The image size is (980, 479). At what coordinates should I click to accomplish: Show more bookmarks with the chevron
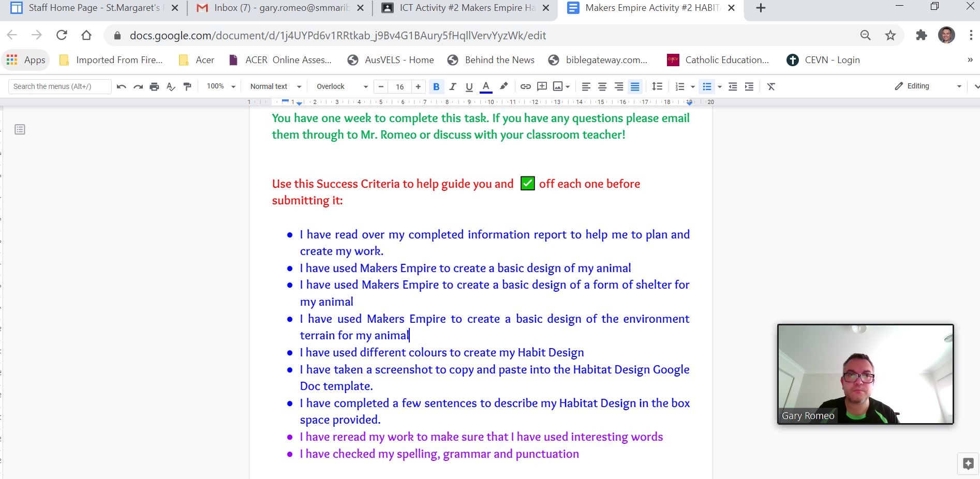tap(970, 60)
